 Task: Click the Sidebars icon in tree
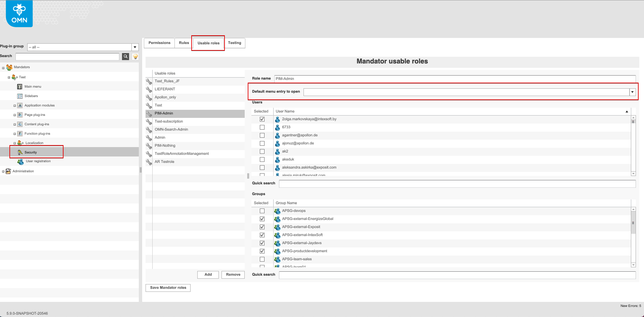[x=19, y=96]
